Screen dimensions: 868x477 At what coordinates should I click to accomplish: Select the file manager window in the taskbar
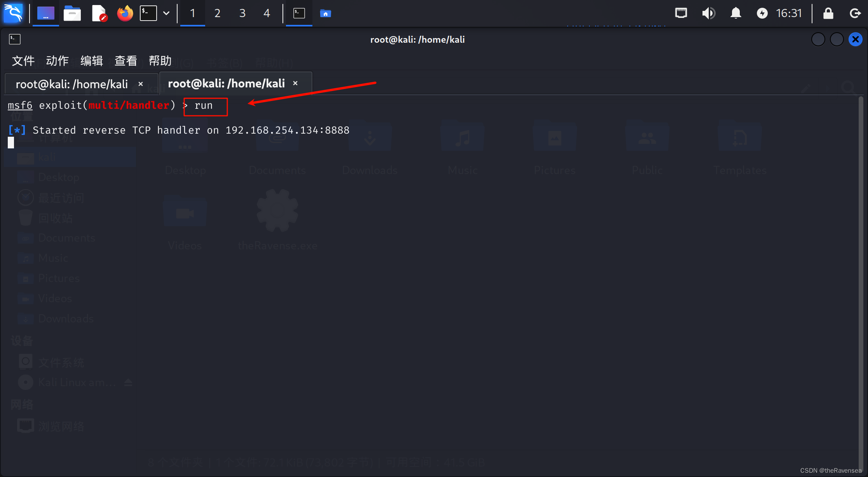click(x=325, y=13)
